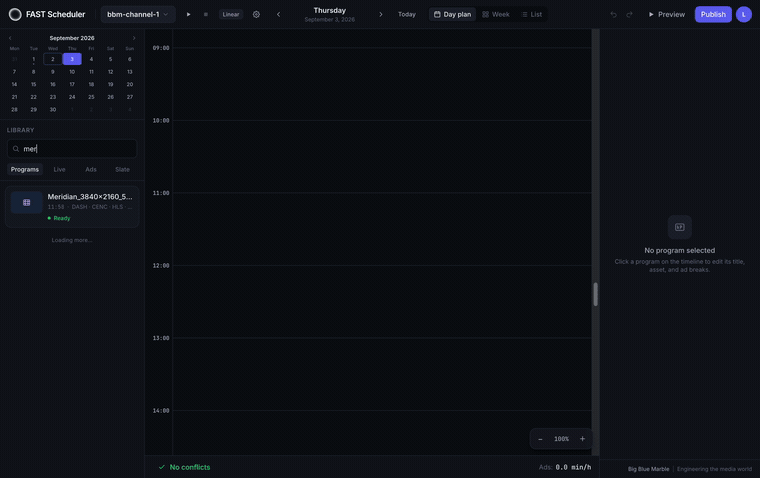Focus the library search field
Image resolution: width=760 pixels, height=478 pixels.
coord(72,149)
